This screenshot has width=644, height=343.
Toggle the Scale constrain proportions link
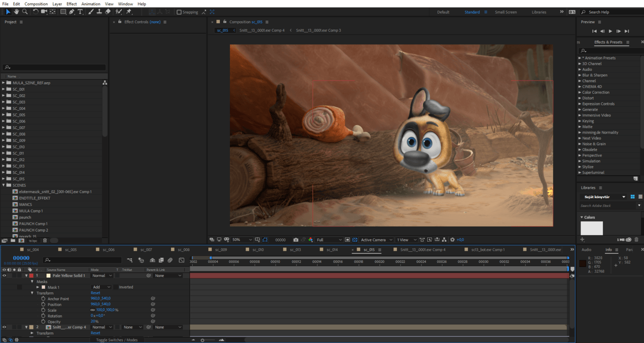(x=93, y=310)
